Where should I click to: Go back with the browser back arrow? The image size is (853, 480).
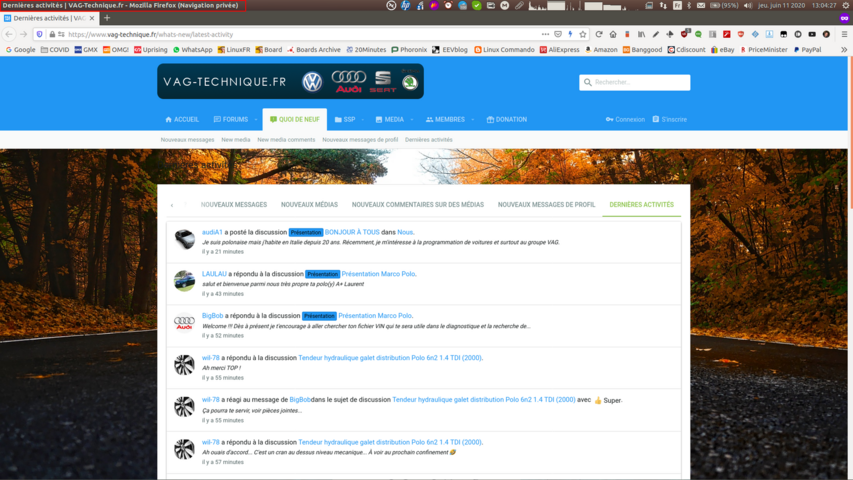[9, 34]
